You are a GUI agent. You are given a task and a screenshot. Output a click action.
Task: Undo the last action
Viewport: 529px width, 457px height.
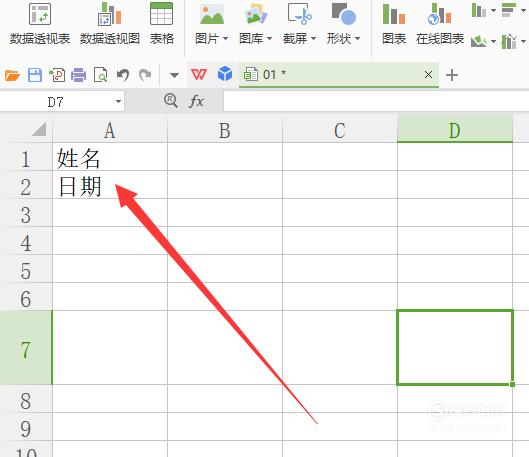pyautogui.click(x=123, y=75)
